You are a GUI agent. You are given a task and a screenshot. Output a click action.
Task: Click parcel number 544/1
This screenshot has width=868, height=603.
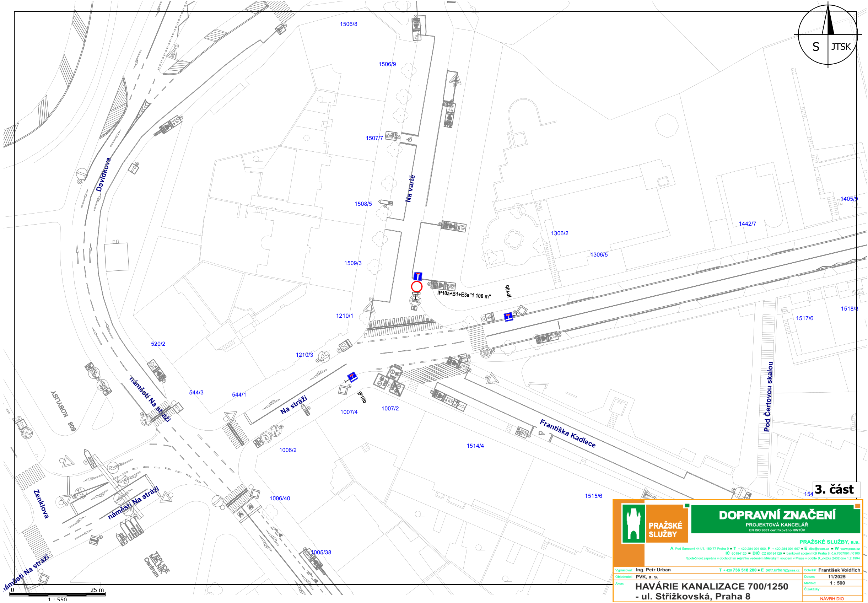239,395
